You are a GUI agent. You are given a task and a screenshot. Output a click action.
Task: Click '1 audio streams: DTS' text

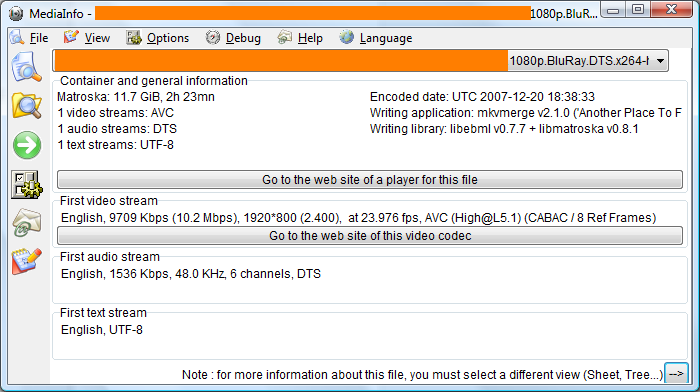click(117, 129)
